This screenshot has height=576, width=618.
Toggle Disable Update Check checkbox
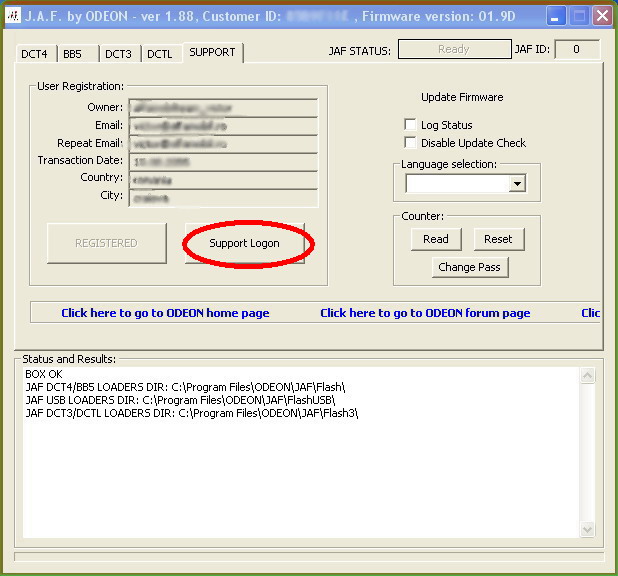(410, 142)
